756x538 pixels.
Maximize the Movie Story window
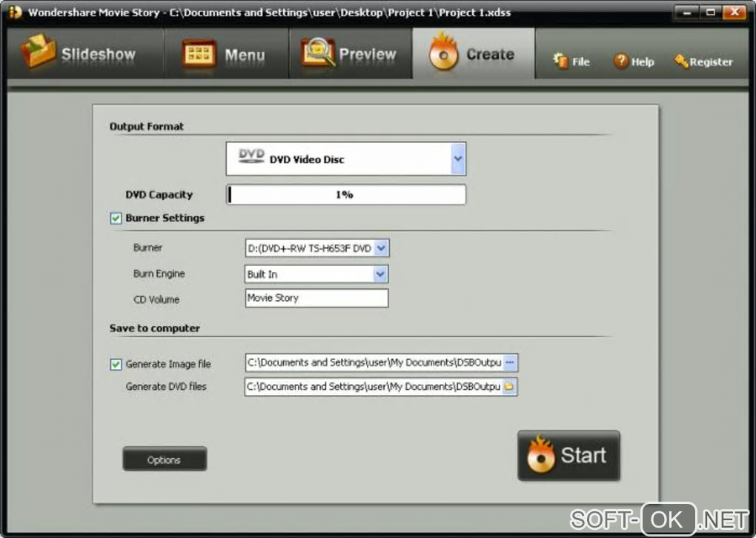710,13
